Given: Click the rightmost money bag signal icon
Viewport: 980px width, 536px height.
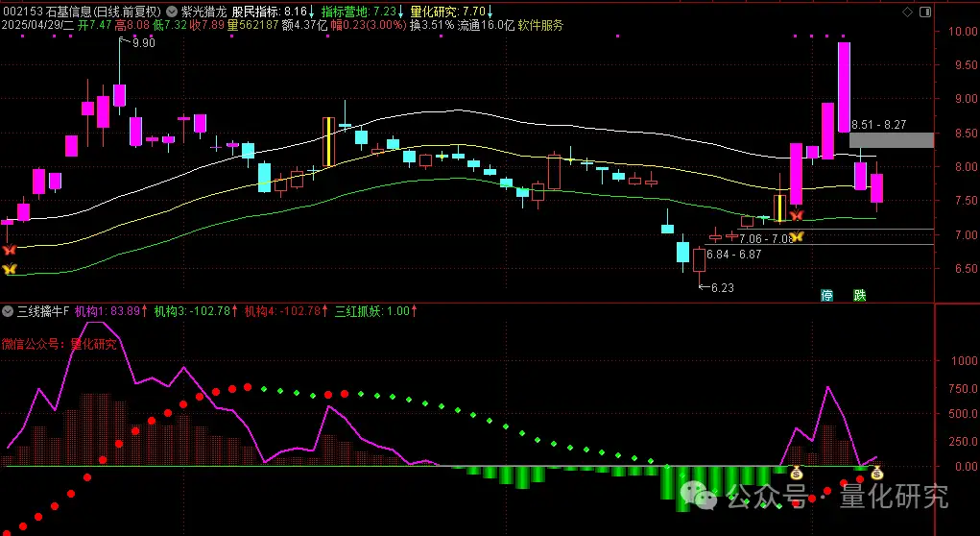Looking at the screenshot, I should point(877,473).
